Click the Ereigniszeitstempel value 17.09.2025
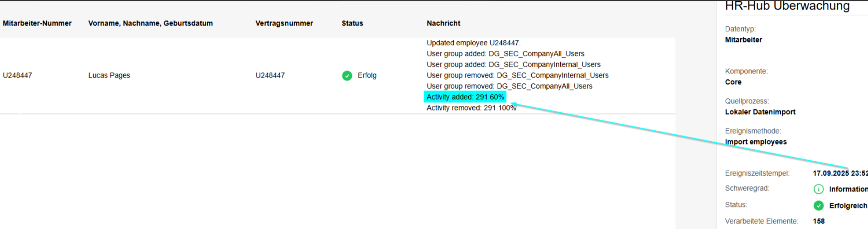868x229 pixels. 839,173
